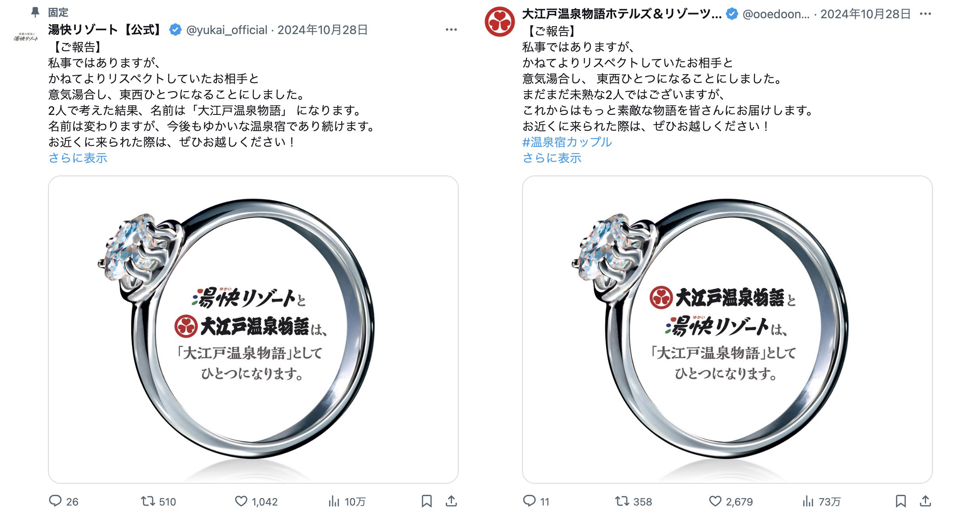The image size is (980, 517).
Task: Share the 大江戸温泉物語 tweet
Action: tap(925, 501)
